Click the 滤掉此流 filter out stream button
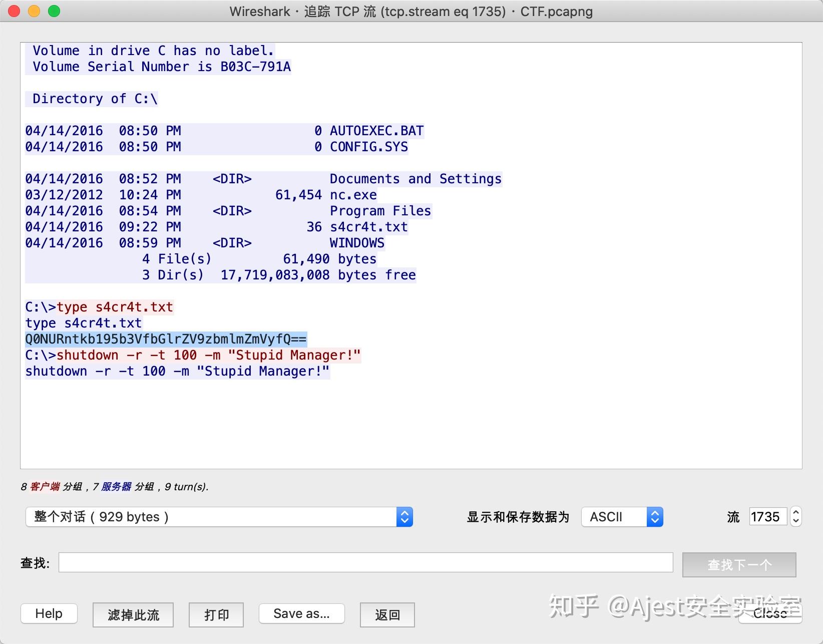This screenshot has height=644, width=823. 133,615
